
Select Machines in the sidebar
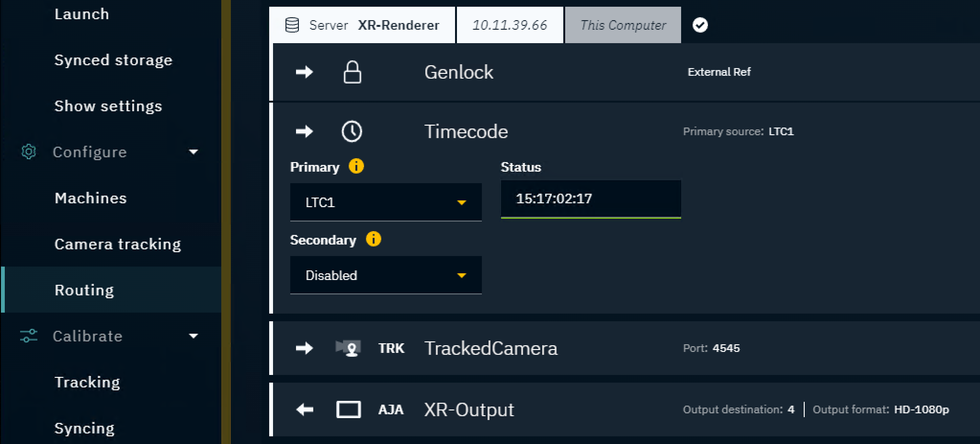[x=91, y=198]
